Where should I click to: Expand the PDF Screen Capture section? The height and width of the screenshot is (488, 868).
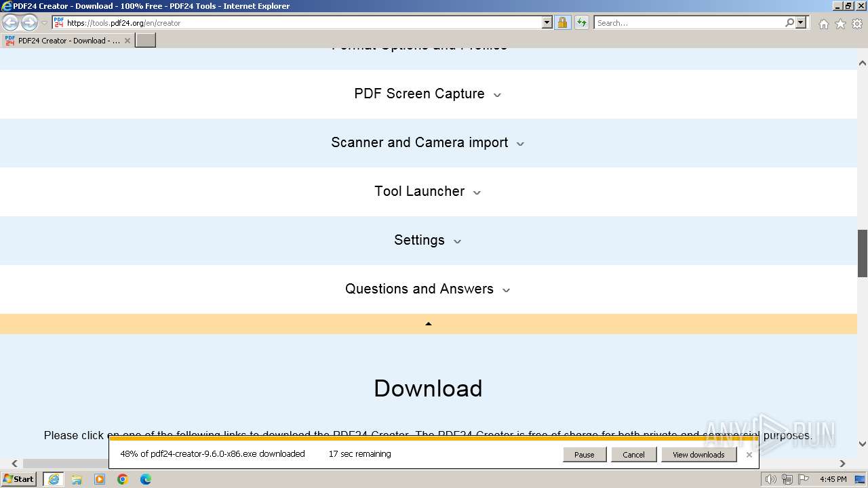428,94
